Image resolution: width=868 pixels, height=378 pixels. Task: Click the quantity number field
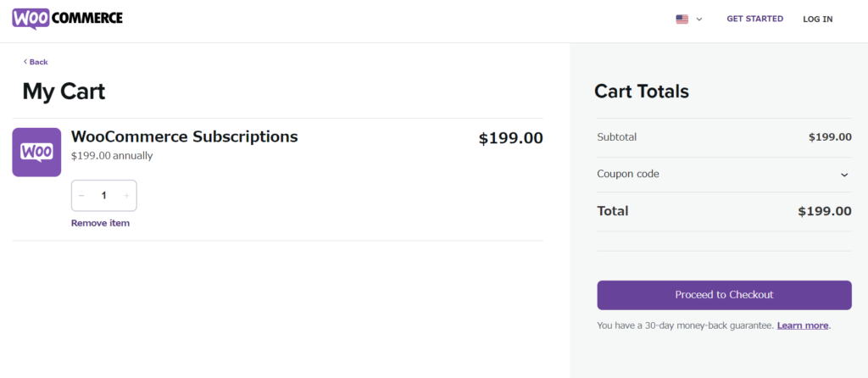104,196
